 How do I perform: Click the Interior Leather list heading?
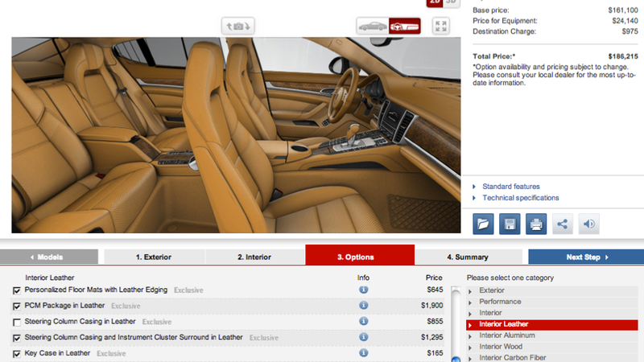tap(50, 278)
